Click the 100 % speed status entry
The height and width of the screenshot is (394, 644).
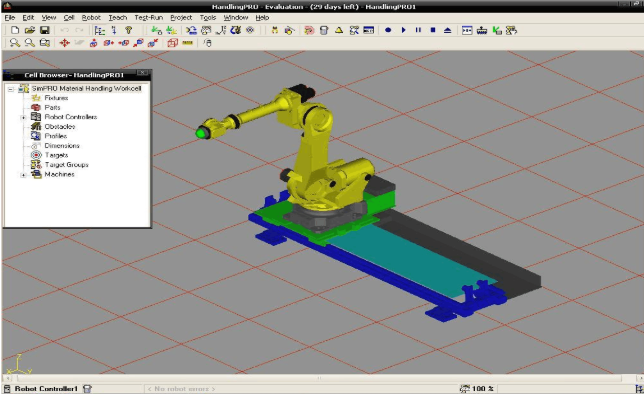tap(476, 389)
